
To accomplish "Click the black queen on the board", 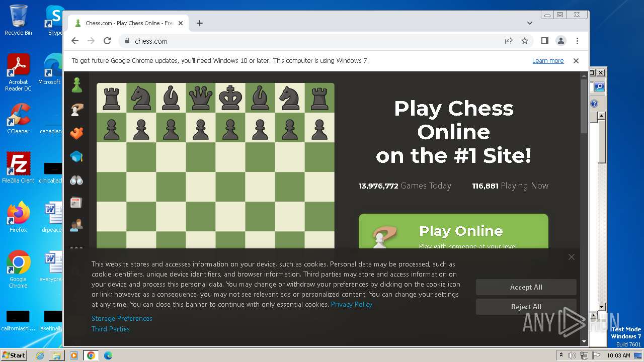I will [x=200, y=98].
